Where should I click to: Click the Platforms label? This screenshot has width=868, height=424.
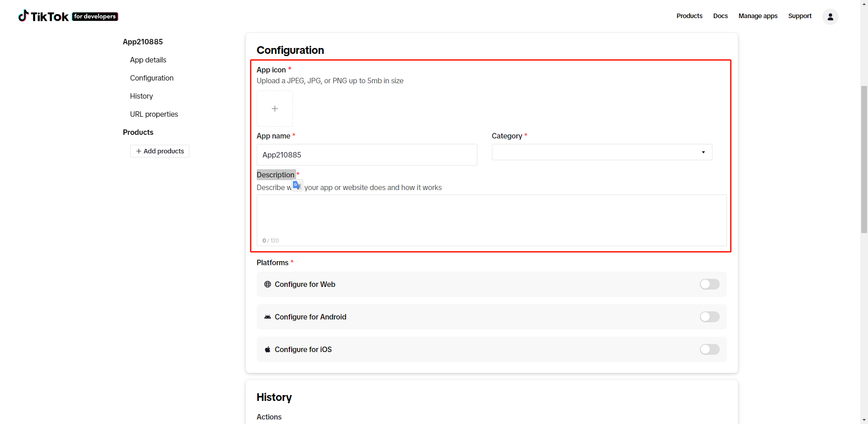coord(273,262)
